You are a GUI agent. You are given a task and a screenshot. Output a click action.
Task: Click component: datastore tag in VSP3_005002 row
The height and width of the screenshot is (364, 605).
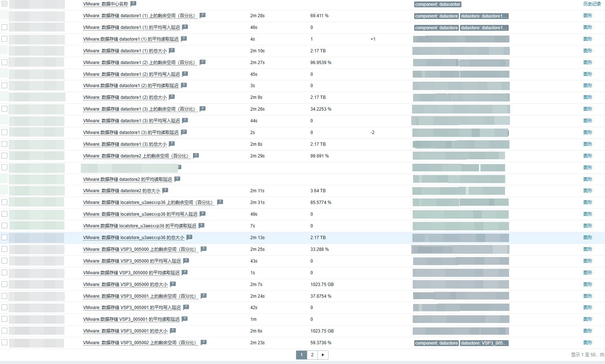(436, 343)
